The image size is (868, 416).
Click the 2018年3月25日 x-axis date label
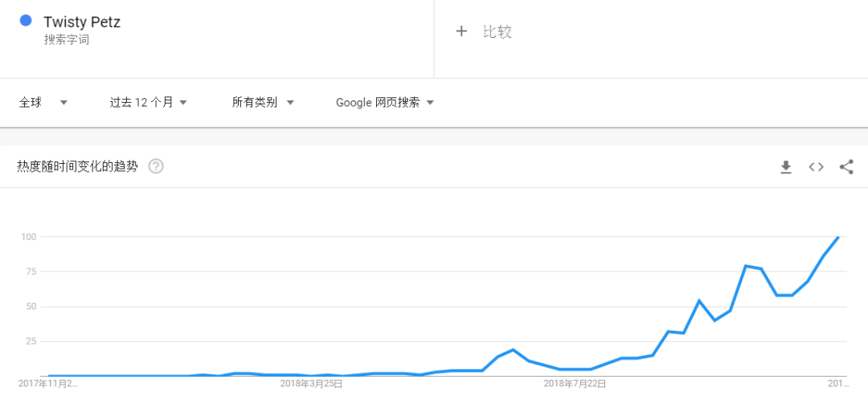311,383
